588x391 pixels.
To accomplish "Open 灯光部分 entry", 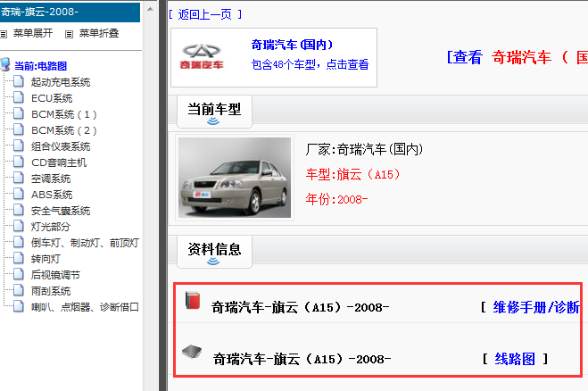I will click(x=51, y=227).
